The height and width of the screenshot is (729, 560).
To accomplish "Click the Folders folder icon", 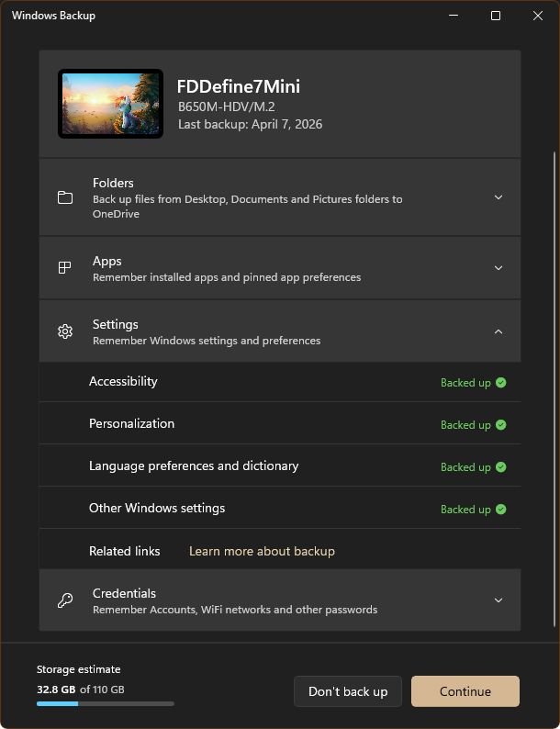I will click(65, 197).
